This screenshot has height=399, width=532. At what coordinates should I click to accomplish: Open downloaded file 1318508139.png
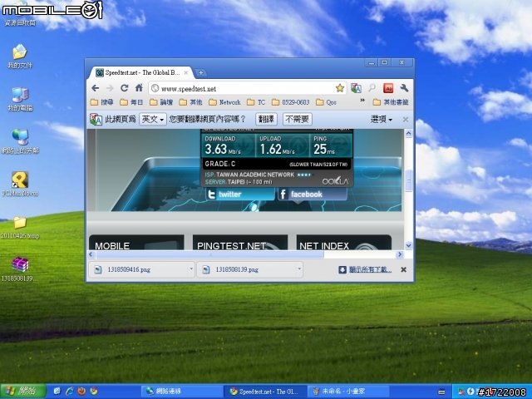click(247, 269)
